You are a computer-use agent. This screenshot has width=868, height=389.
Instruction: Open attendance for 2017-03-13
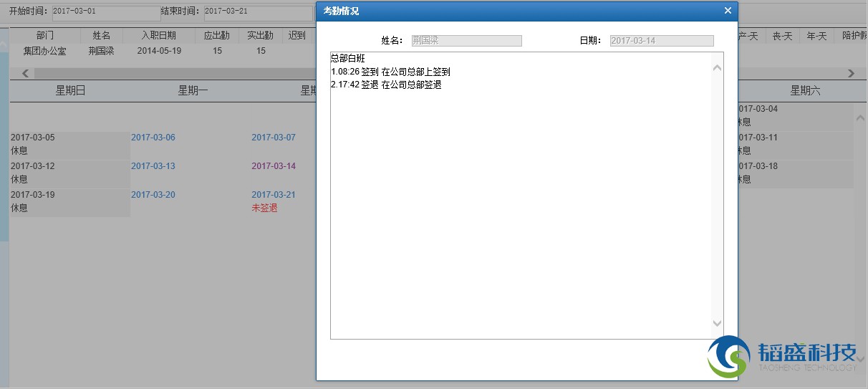click(x=153, y=166)
